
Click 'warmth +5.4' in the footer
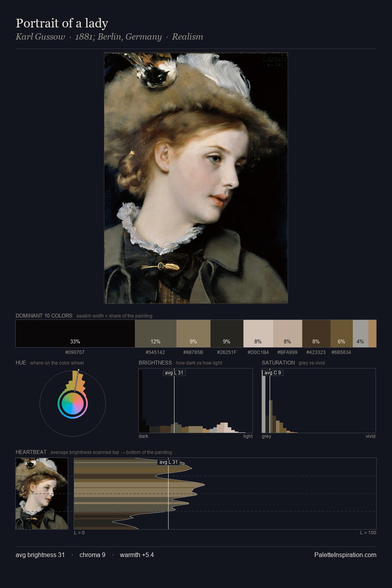coord(137,555)
